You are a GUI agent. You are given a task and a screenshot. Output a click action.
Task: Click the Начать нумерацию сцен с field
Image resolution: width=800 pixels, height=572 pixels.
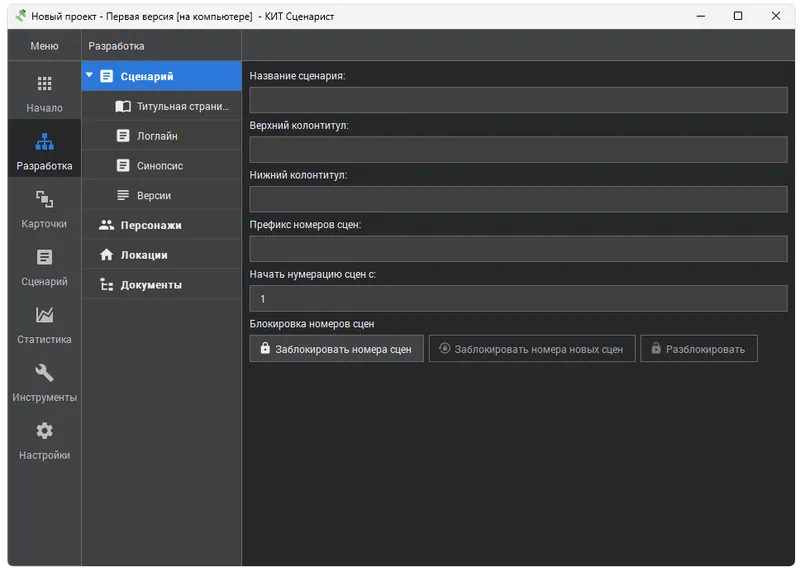(x=518, y=299)
